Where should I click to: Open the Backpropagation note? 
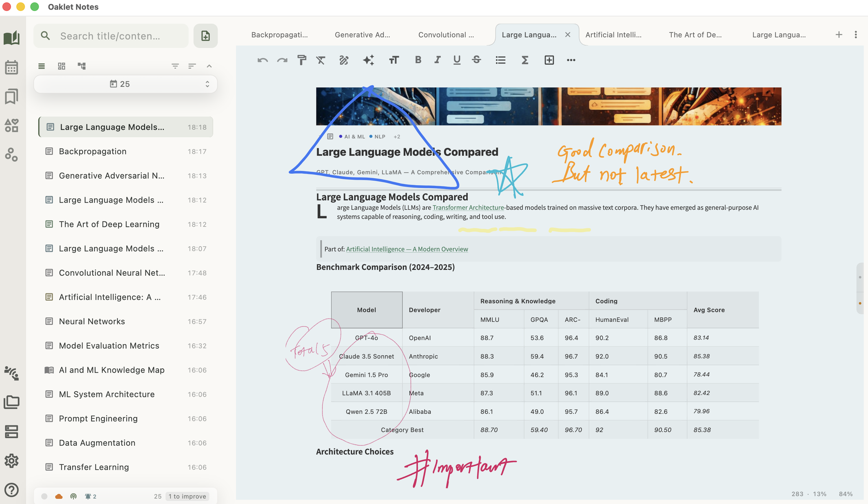tap(126, 151)
